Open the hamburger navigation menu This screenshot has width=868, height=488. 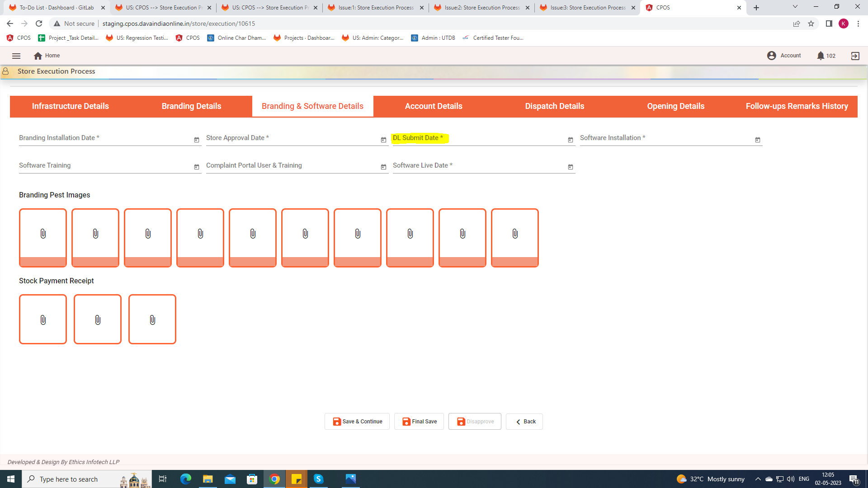pyautogui.click(x=16, y=56)
